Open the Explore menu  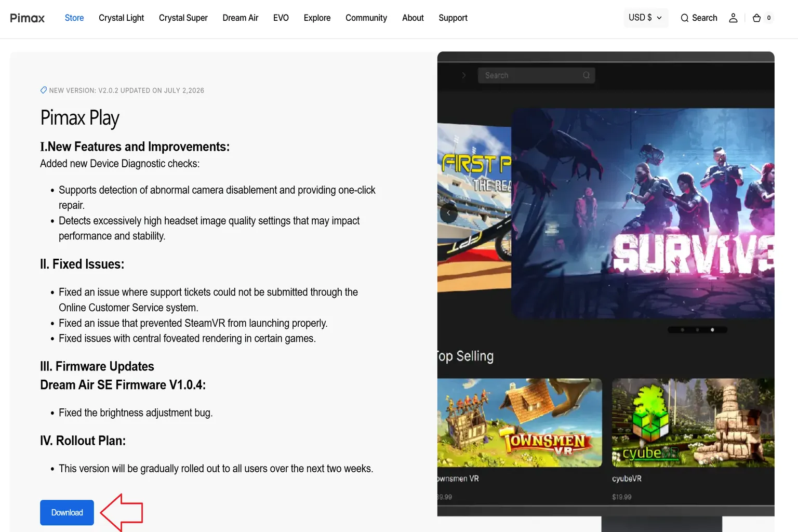point(317,18)
